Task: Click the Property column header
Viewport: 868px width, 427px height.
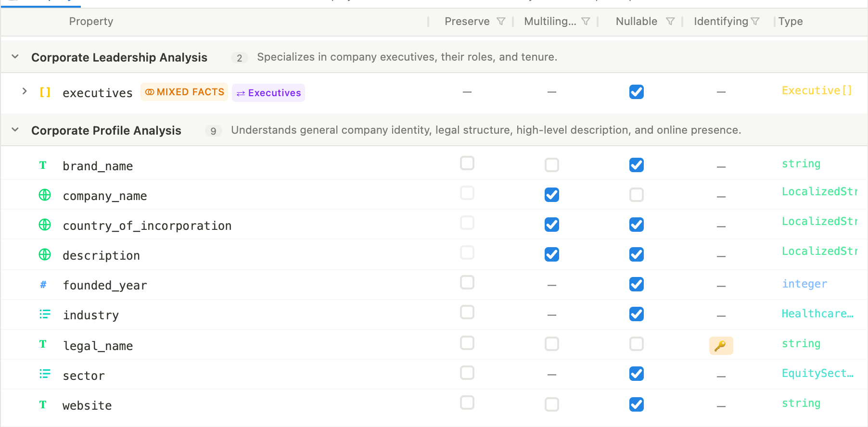Action: pos(91,22)
